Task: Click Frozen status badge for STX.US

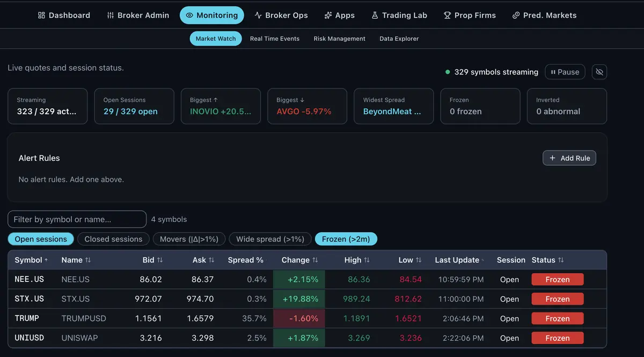Action: pyautogui.click(x=557, y=299)
